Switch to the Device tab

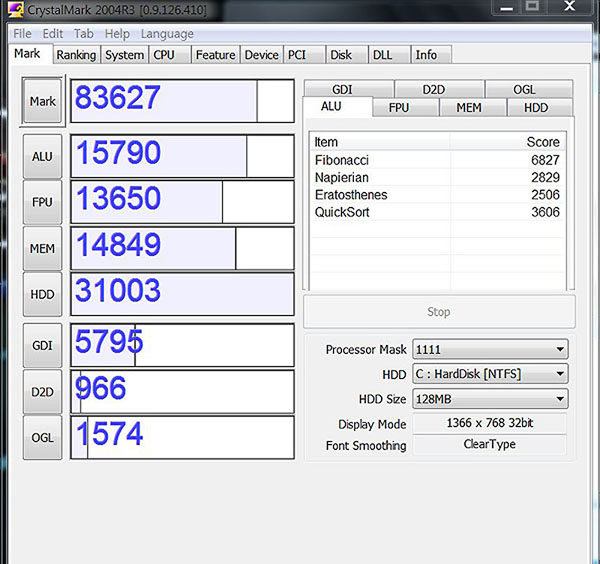click(262, 55)
